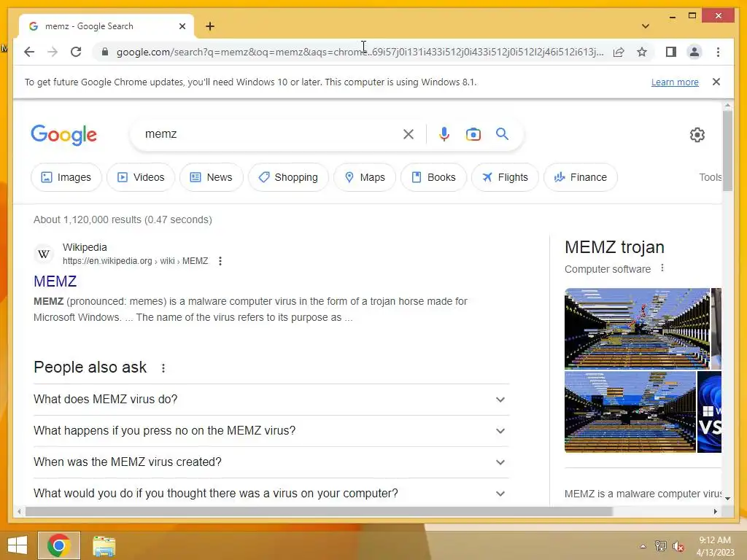This screenshot has width=747, height=560.
Task: Switch to News results
Action: [x=211, y=177]
